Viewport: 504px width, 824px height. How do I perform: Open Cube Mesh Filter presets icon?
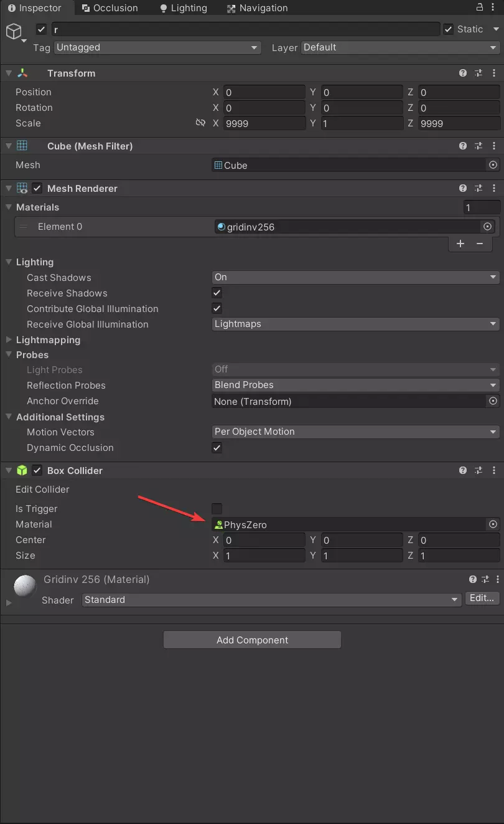(478, 146)
